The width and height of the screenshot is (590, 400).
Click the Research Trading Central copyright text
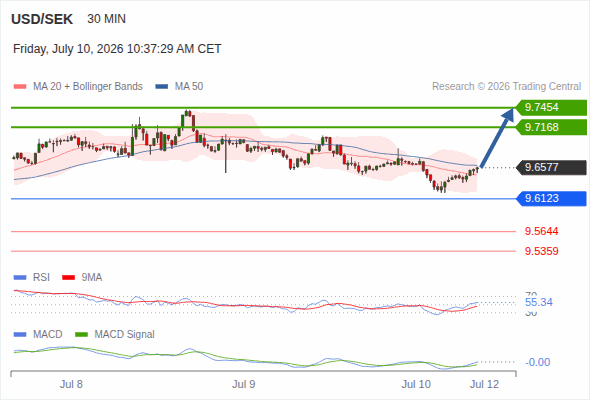(x=506, y=87)
